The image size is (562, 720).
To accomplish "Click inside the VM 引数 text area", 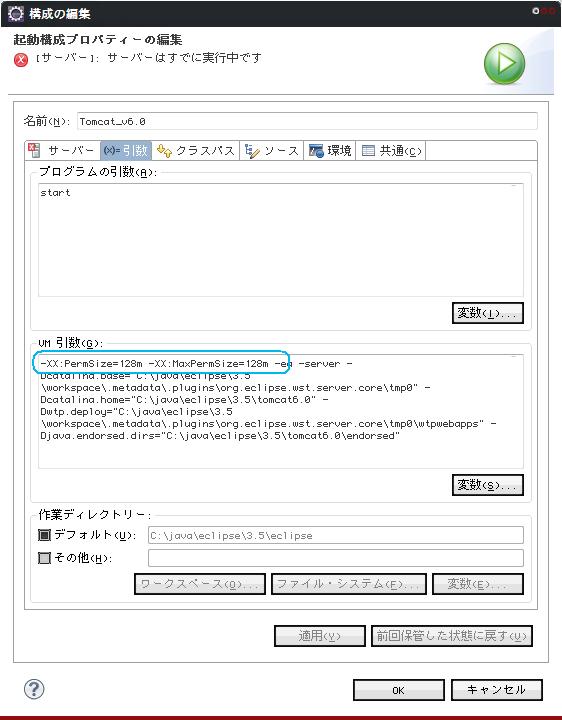I will [281, 411].
